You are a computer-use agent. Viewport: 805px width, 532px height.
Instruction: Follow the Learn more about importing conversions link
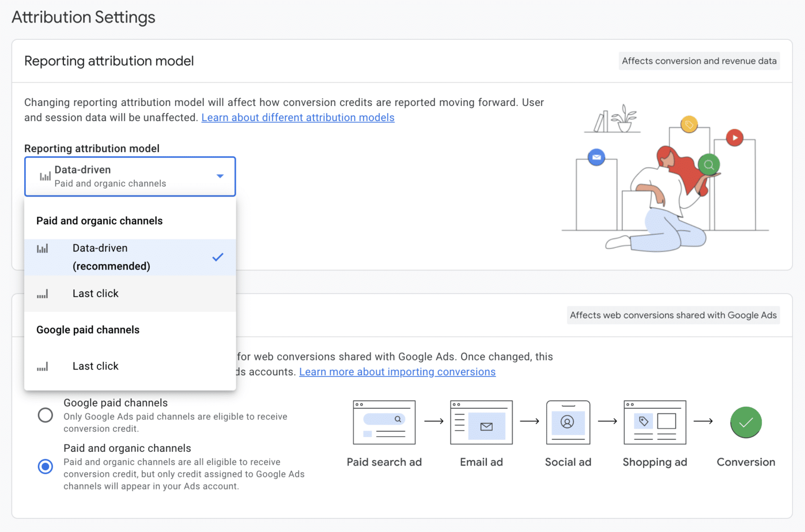397,372
